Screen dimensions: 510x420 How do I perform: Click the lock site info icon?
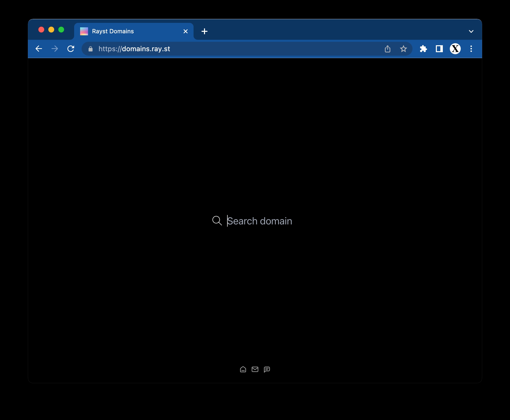pyautogui.click(x=91, y=49)
